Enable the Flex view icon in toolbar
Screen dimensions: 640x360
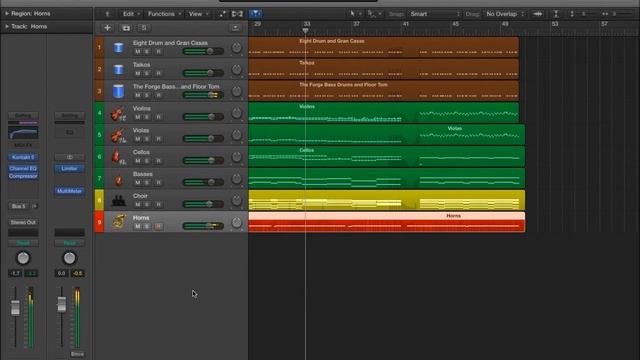[237, 14]
